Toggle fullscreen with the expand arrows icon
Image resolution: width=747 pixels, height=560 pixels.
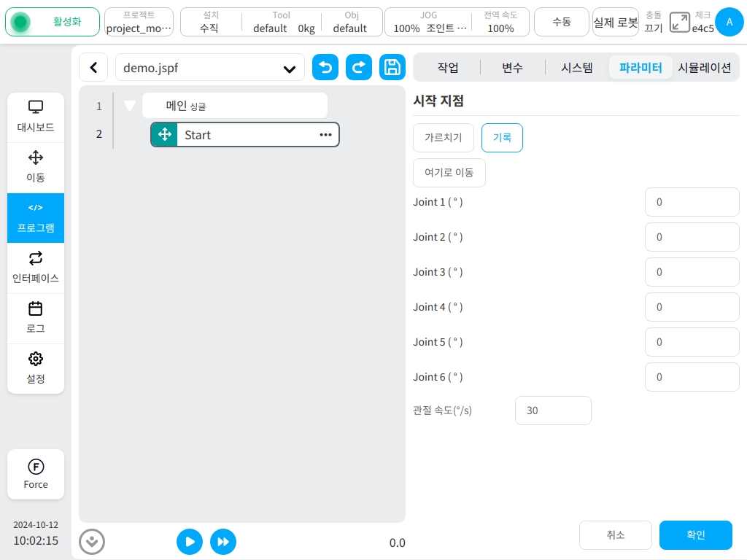[x=679, y=22]
